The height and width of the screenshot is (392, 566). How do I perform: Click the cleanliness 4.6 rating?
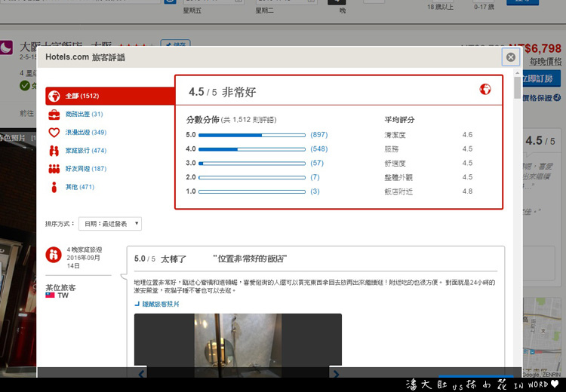tap(467, 134)
